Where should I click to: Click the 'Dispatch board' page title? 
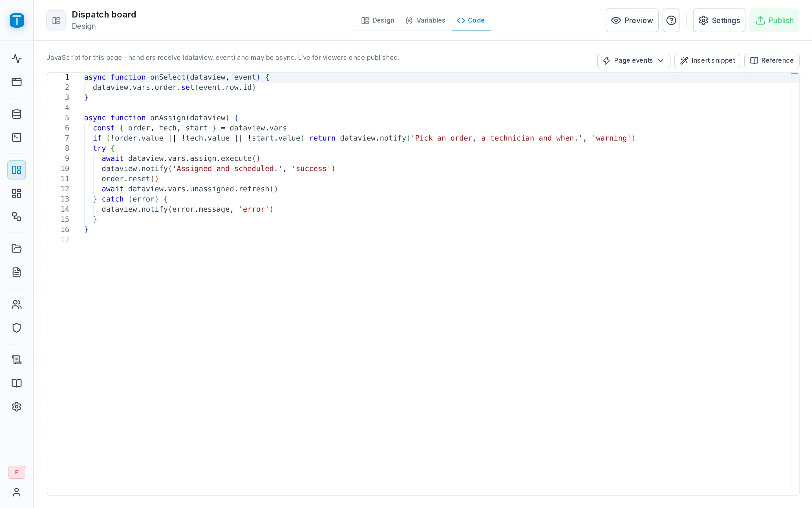(104, 14)
